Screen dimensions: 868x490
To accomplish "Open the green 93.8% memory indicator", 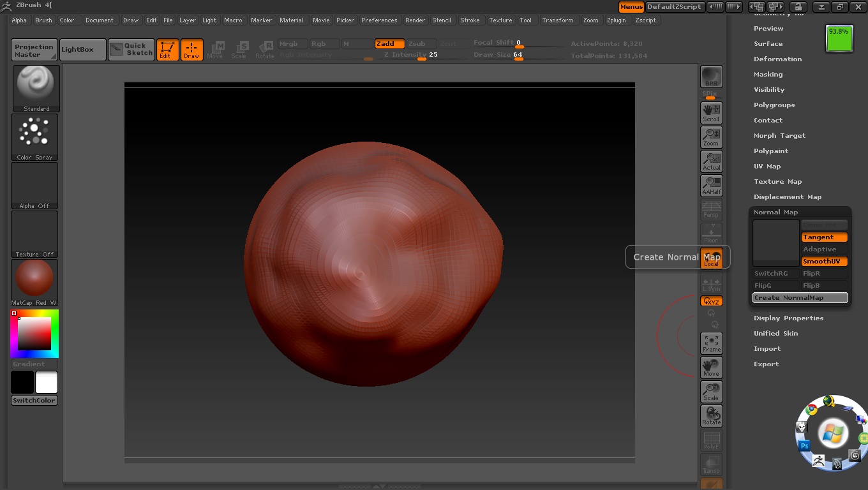I will tap(839, 39).
